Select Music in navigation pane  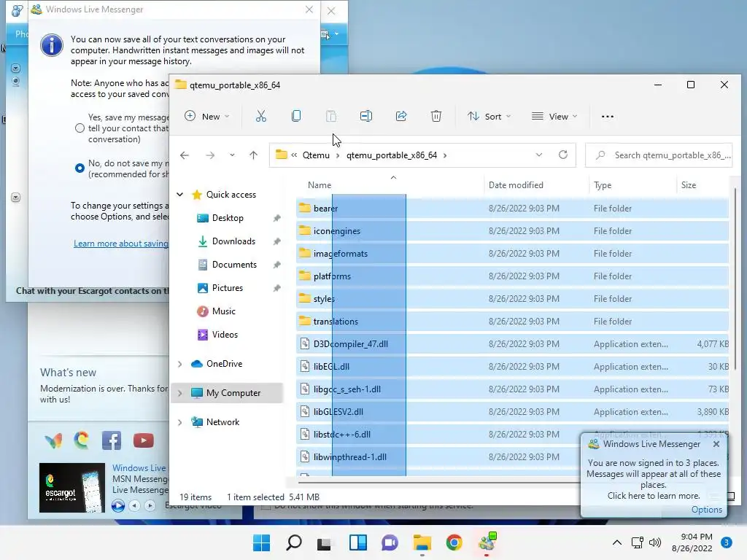[223, 311]
